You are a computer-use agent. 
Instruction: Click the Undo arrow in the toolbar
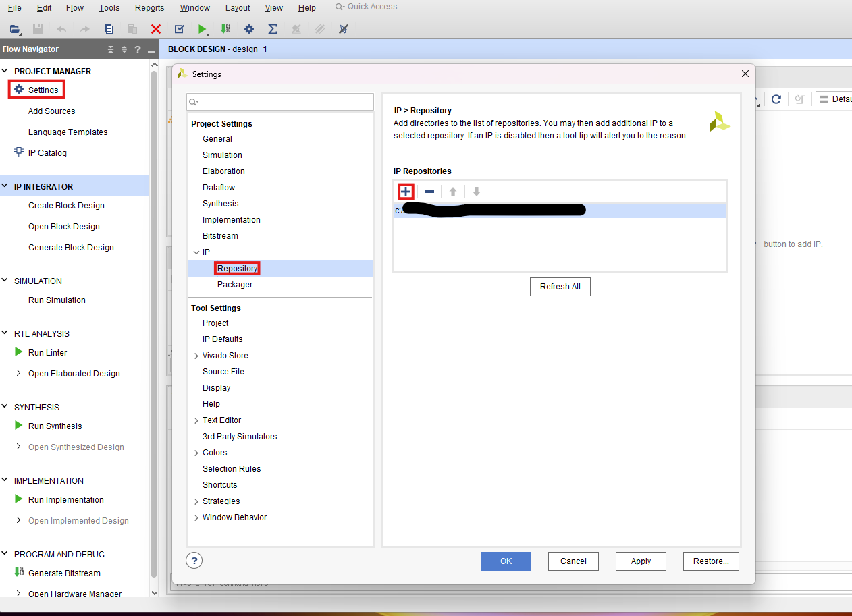click(61, 29)
